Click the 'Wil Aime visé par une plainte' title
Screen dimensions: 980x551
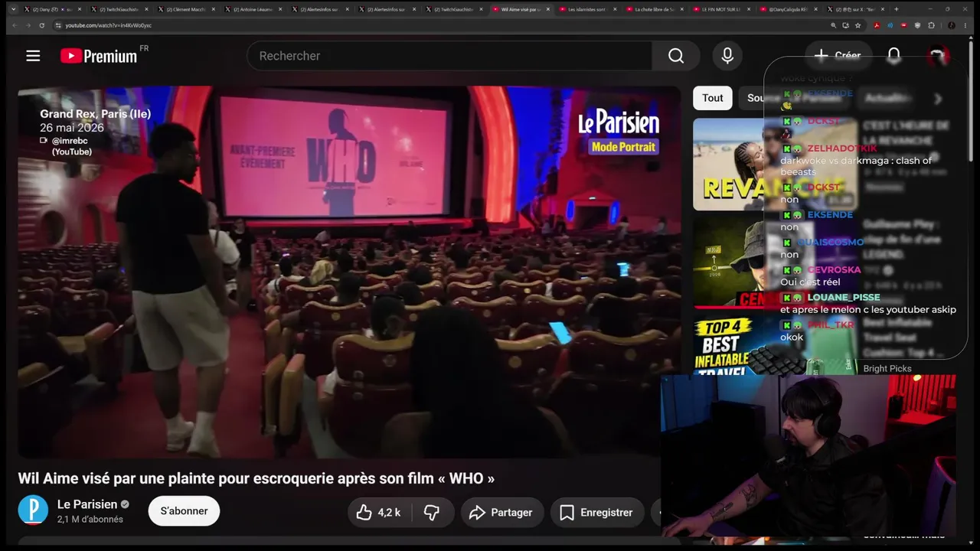pyautogui.click(x=256, y=478)
